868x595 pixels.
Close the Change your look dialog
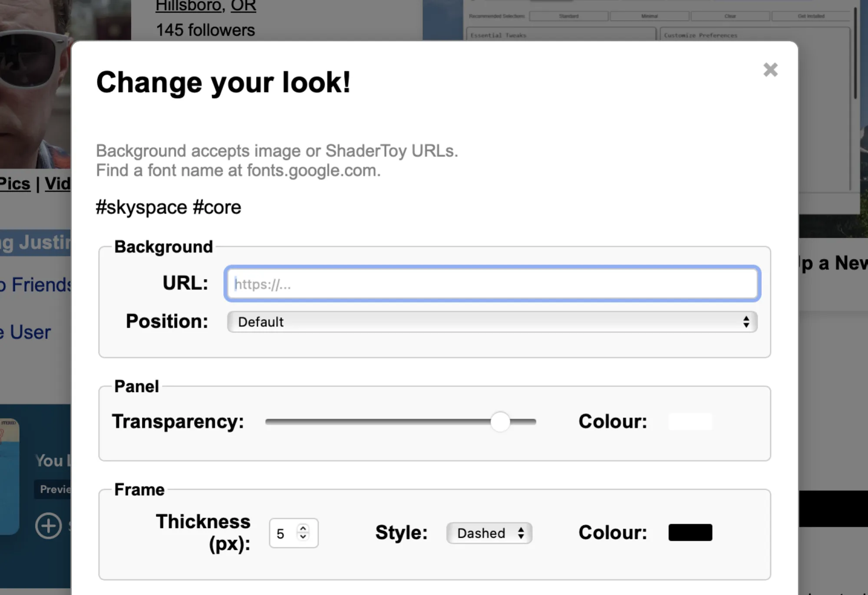point(770,70)
